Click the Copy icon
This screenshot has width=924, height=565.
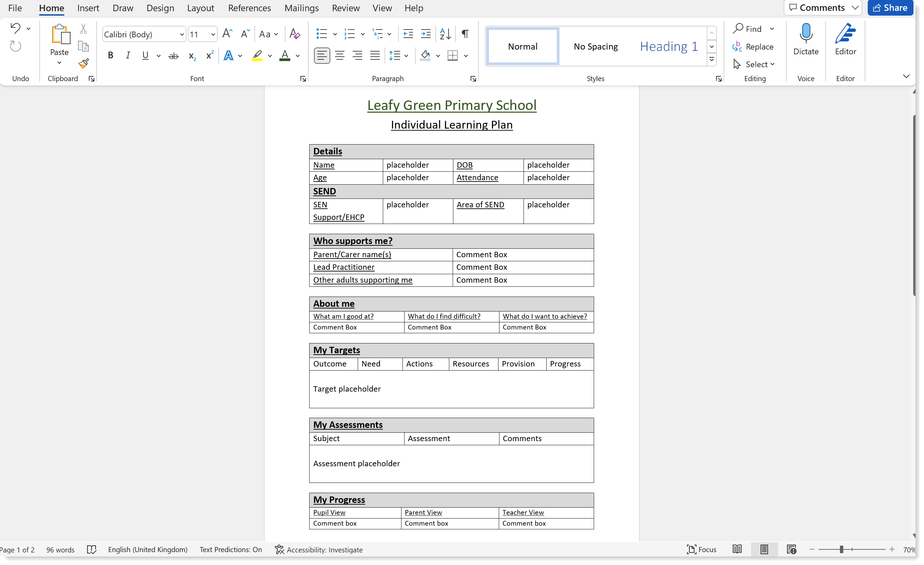(83, 46)
